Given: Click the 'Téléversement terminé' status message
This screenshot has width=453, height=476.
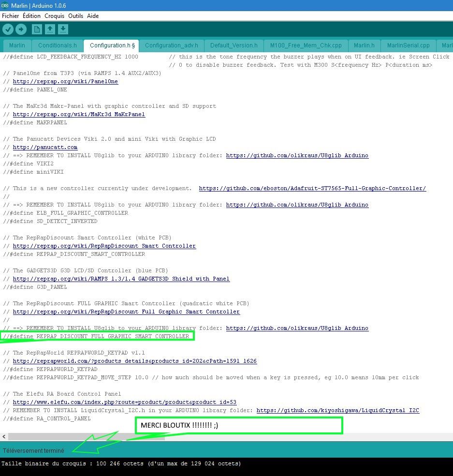Looking at the screenshot, I should 33,450.
